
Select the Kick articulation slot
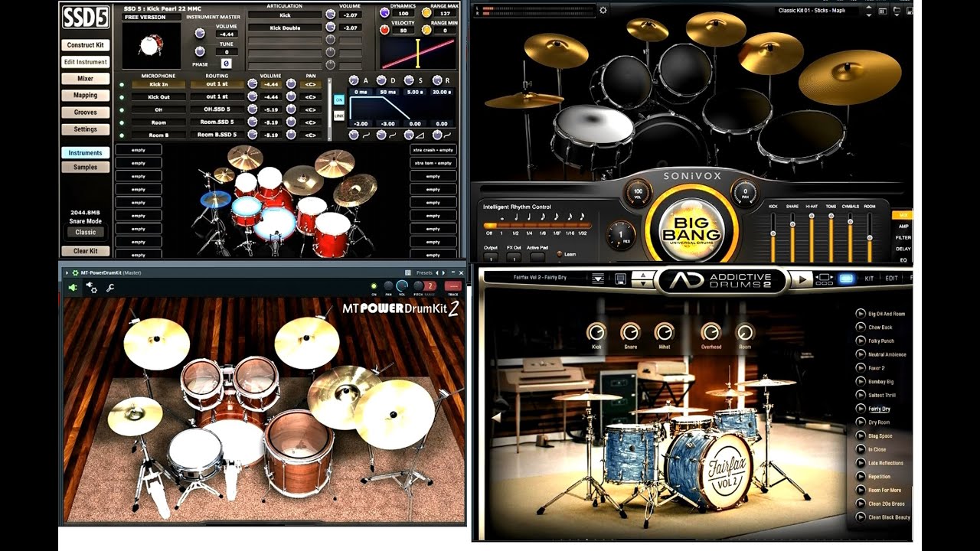(285, 15)
